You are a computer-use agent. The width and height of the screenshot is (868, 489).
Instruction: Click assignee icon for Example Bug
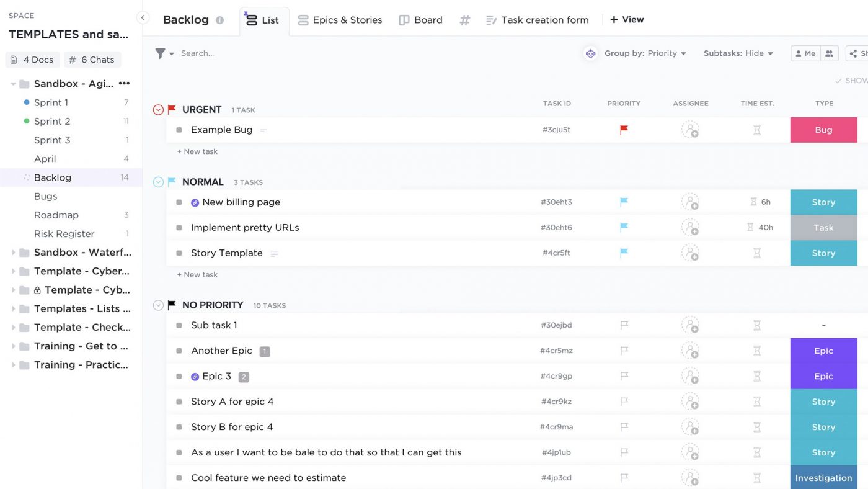(x=690, y=130)
